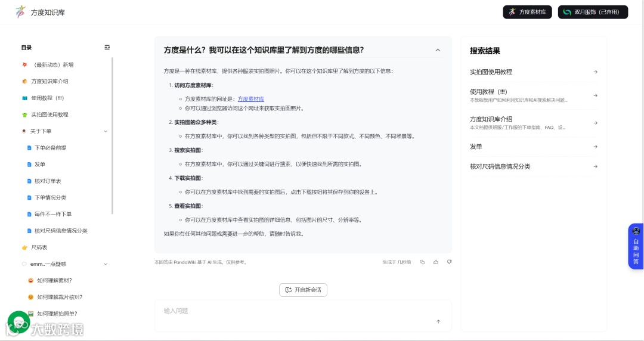This screenshot has width=644, height=341.
Task: Click the emoji icon beside 如何理解素材?
Action: point(30,280)
